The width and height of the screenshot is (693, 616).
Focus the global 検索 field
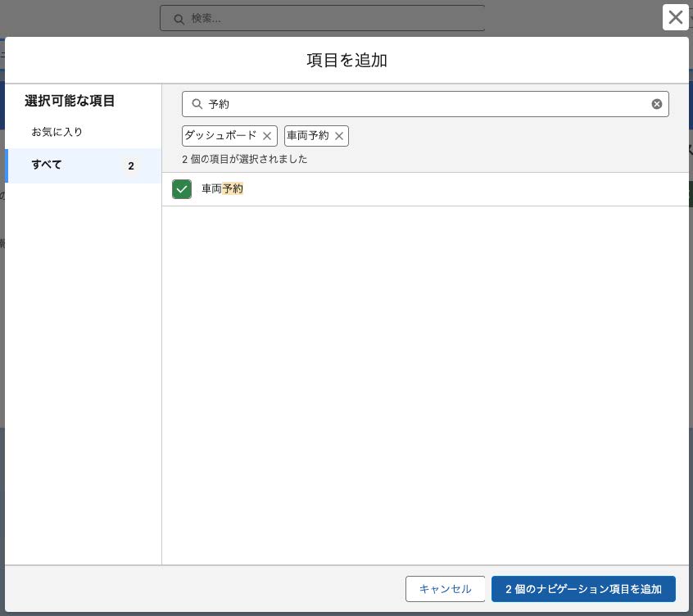[322, 19]
